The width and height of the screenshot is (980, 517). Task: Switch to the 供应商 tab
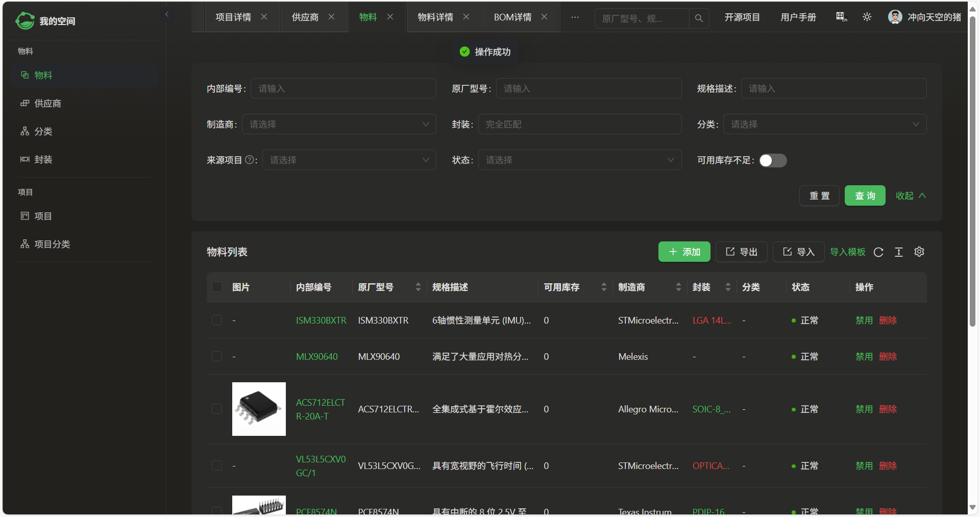[x=305, y=17]
